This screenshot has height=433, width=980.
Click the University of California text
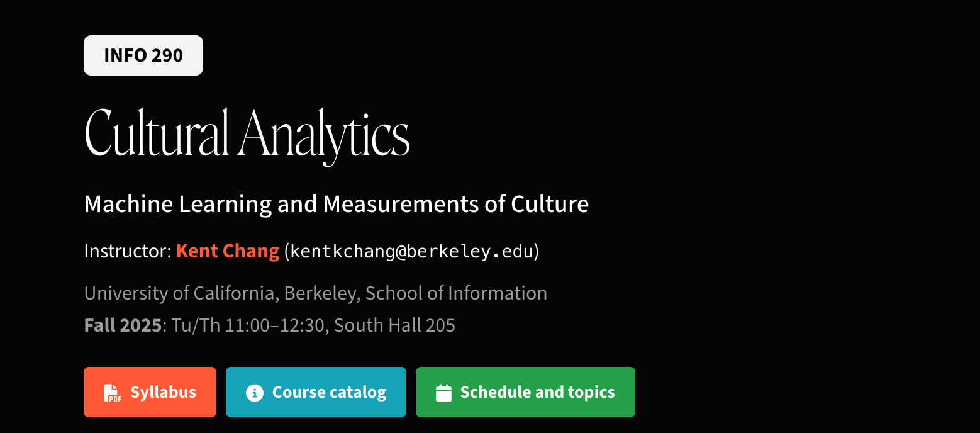(181, 293)
